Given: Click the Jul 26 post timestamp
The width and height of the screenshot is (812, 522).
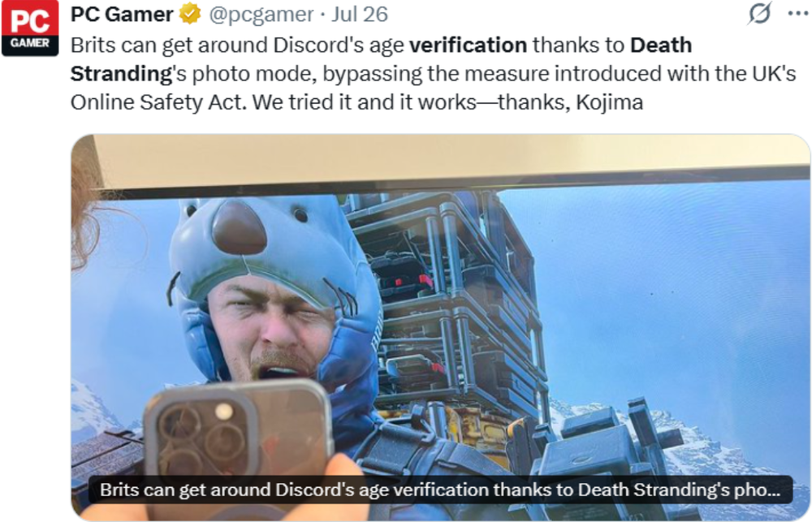Looking at the screenshot, I should [x=360, y=14].
